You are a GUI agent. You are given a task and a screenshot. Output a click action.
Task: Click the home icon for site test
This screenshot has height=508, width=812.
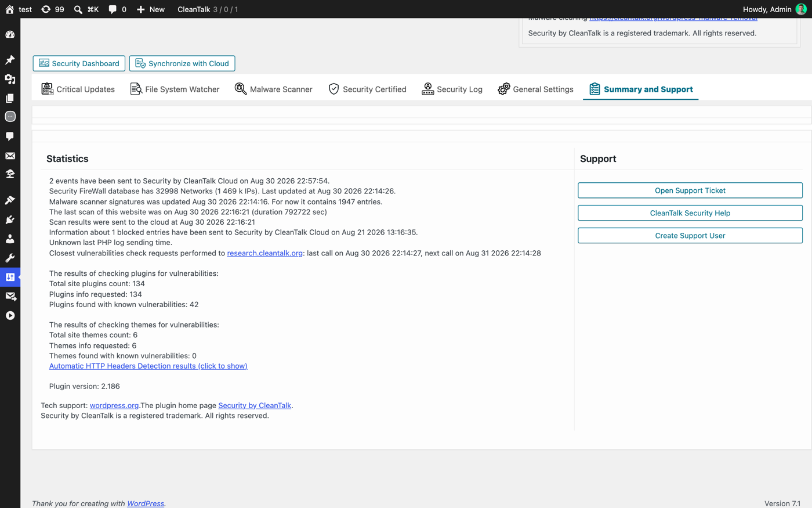(10, 9)
